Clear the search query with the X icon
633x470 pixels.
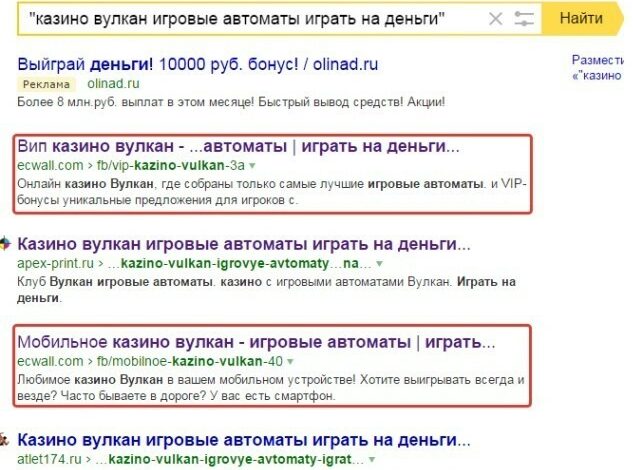coord(495,19)
